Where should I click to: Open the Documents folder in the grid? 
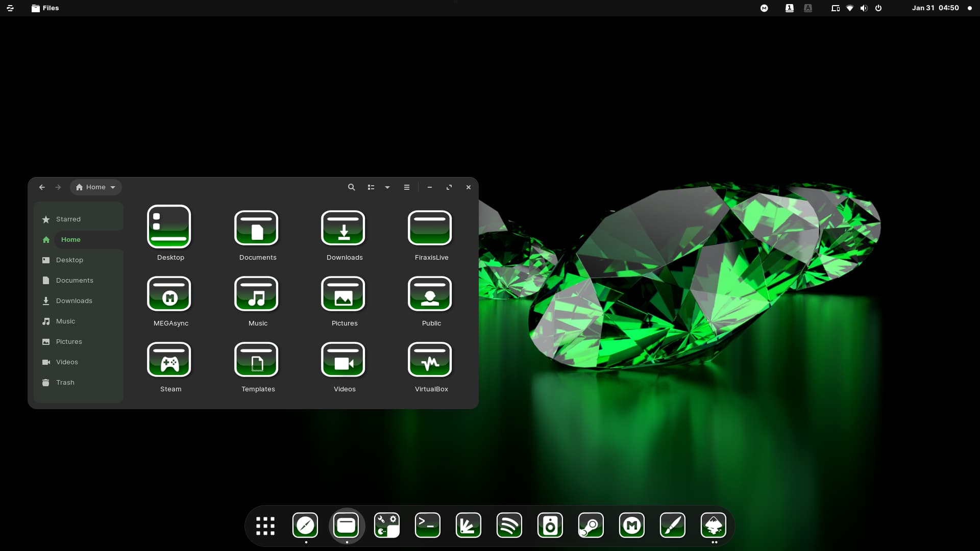click(x=256, y=228)
